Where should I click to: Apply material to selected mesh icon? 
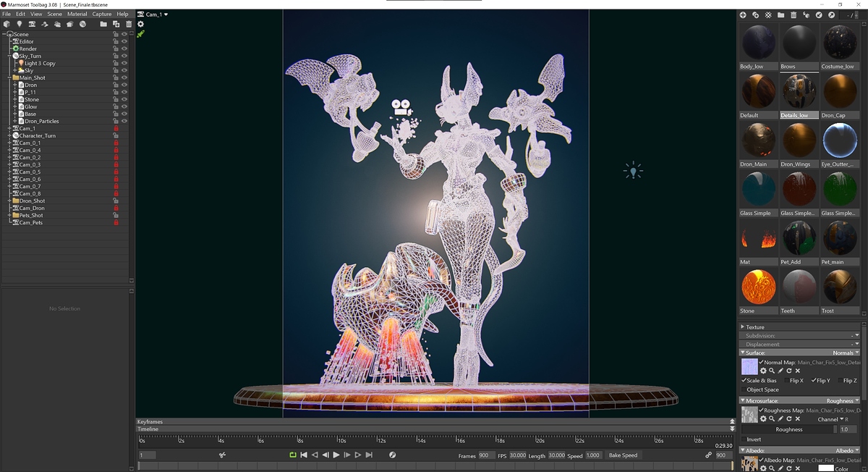806,14
